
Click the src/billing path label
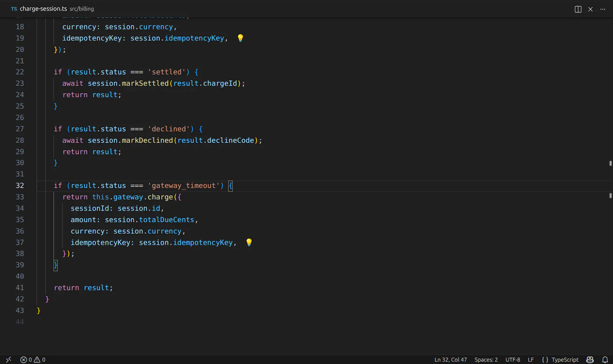pyautogui.click(x=82, y=8)
